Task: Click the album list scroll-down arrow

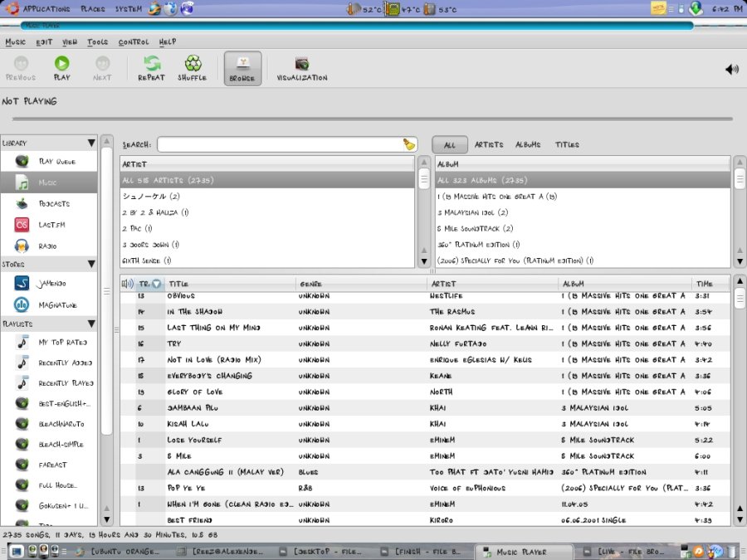Action: 740,261
